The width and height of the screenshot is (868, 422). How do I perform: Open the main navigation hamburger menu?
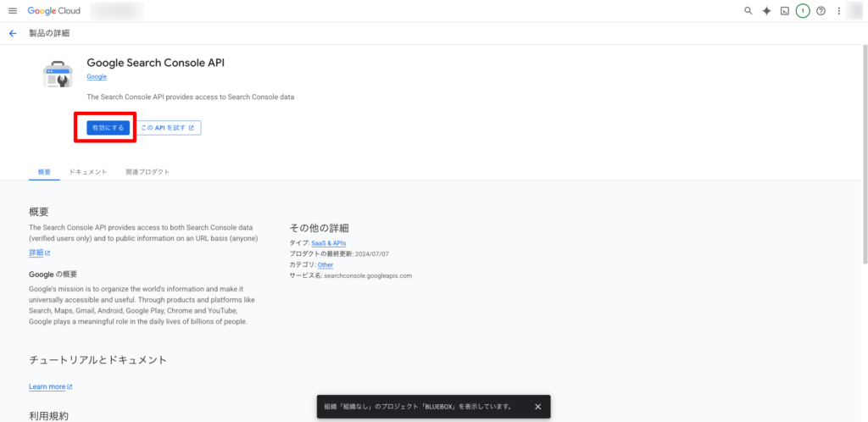(12, 11)
